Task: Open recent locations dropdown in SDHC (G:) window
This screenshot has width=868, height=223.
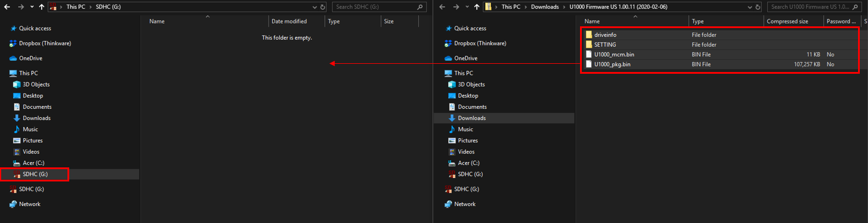Action: coord(32,8)
